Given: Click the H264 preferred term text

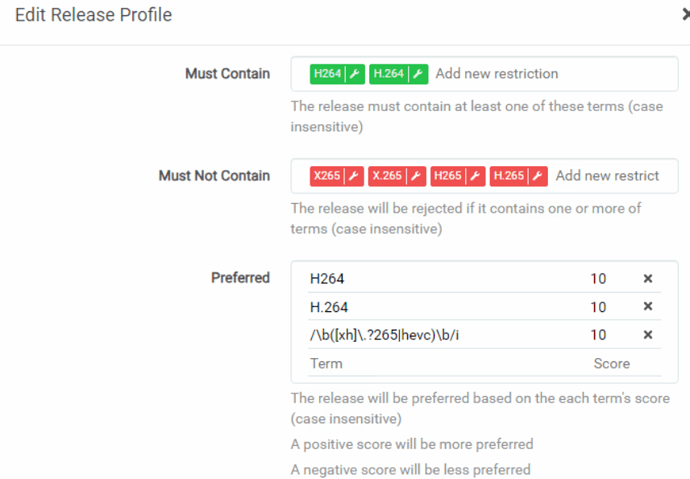Looking at the screenshot, I should (x=327, y=279).
